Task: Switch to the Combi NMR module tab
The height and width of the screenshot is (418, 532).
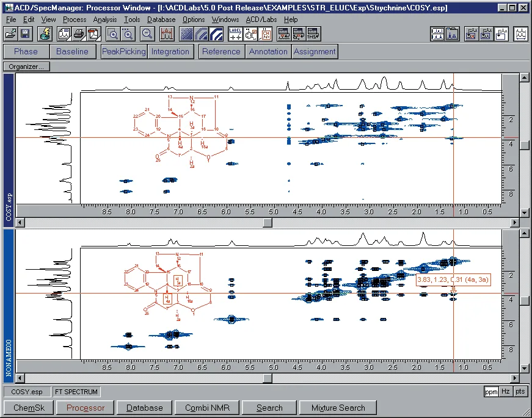Action: [x=207, y=408]
